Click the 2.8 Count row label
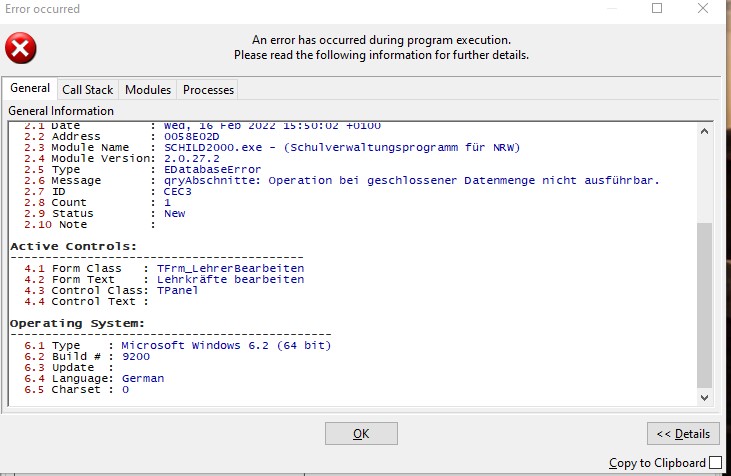The image size is (731, 476). pos(55,202)
